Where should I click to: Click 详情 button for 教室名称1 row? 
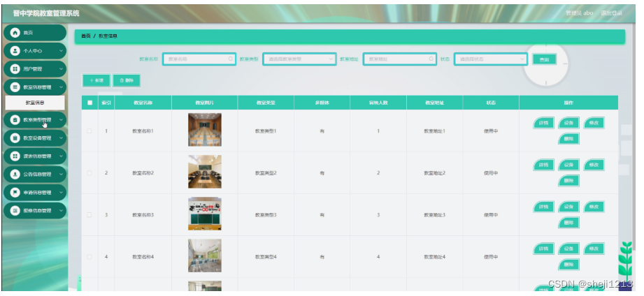click(543, 123)
